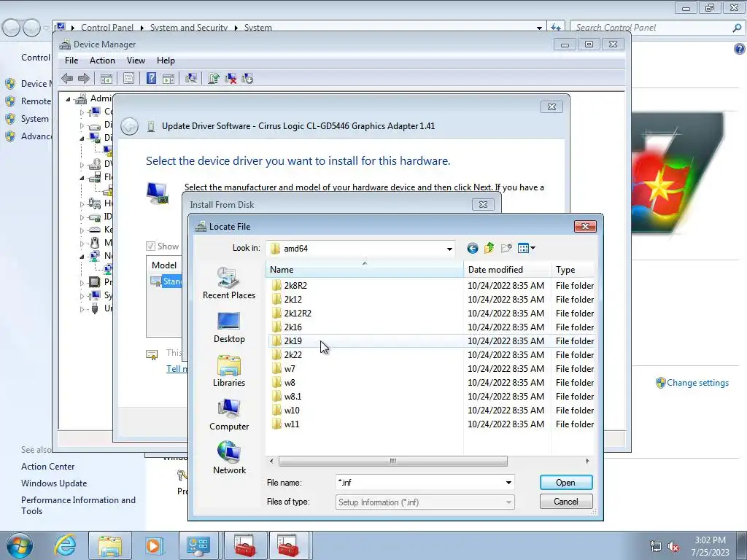Go to Recent Places in Locate File
The image size is (747, 560).
[229, 284]
